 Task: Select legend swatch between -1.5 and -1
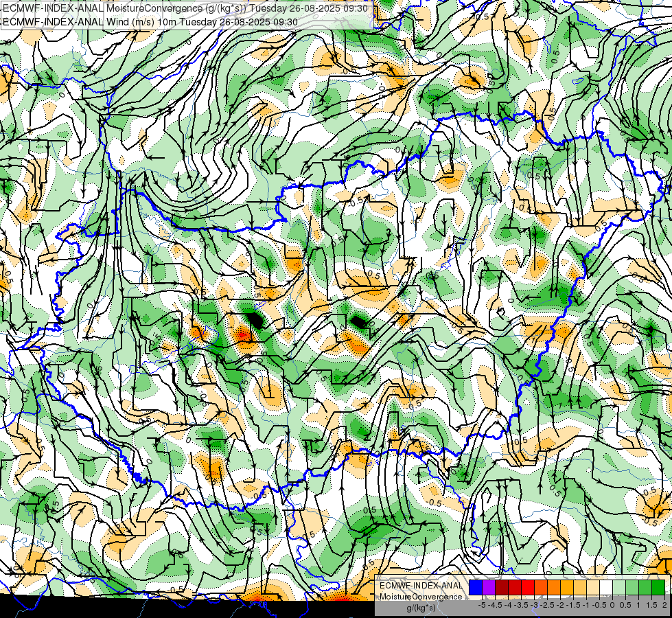click(x=580, y=588)
